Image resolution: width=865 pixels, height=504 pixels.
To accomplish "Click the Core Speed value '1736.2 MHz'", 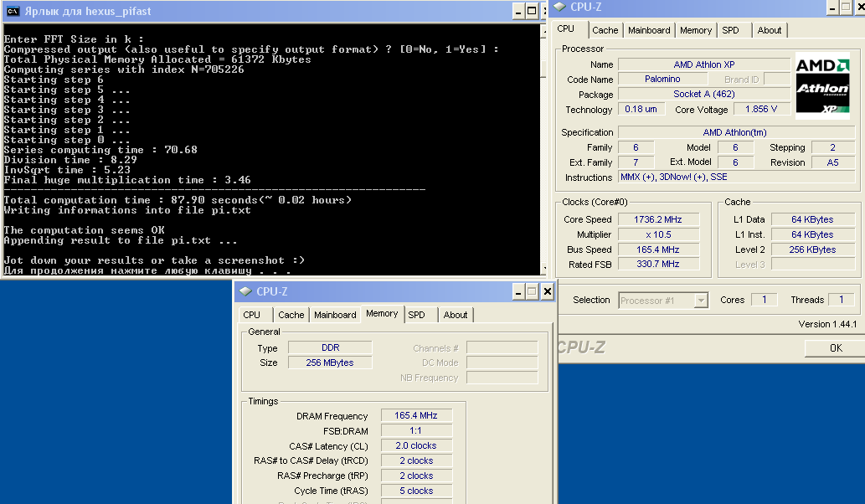I will (658, 219).
